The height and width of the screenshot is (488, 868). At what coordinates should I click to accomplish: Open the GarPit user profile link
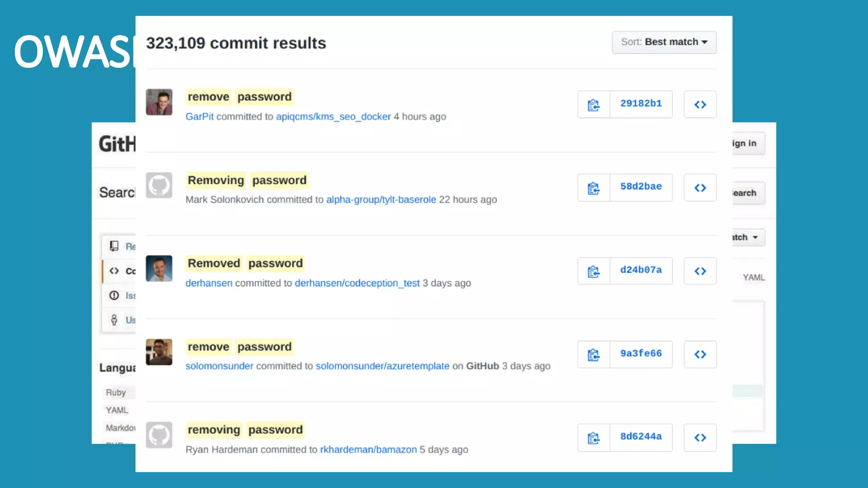[x=199, y=116]
